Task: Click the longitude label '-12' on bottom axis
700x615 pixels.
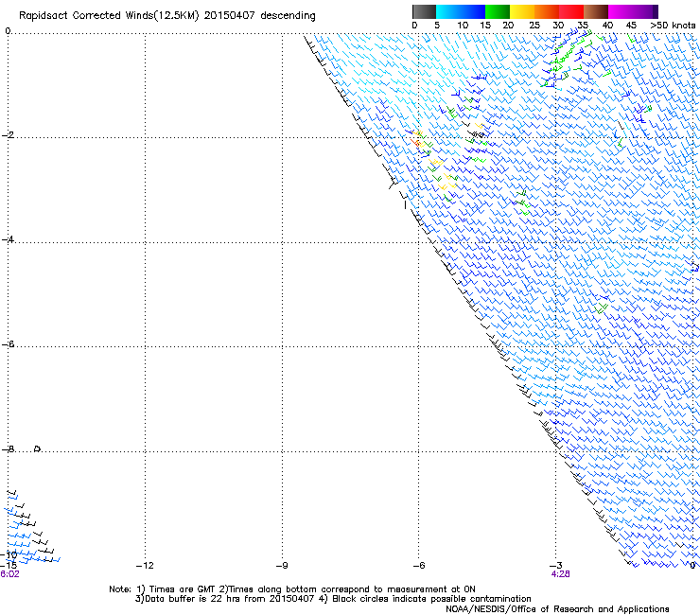Action: (145, 566)
